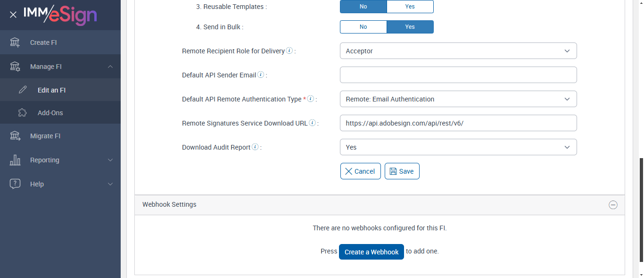Save the FI settings

tap(402, 171)
